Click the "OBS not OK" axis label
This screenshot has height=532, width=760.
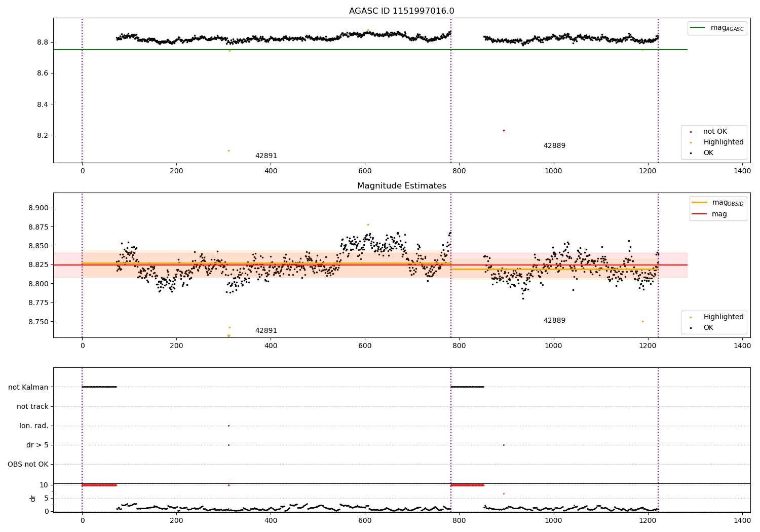tap(28, 464)
